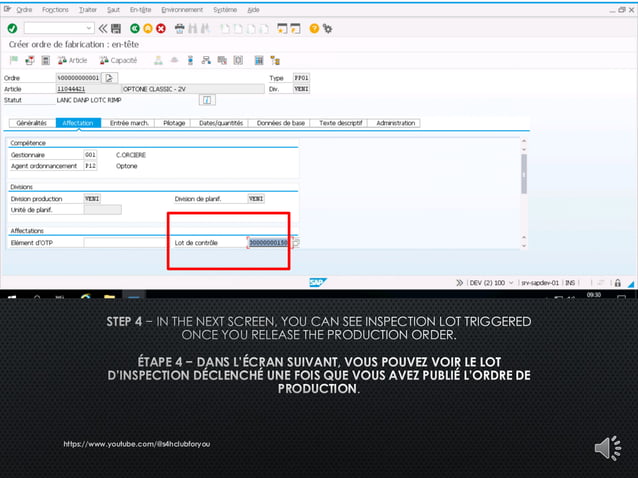Open the Saut menu
638x478 pixels.
(113, 10)
